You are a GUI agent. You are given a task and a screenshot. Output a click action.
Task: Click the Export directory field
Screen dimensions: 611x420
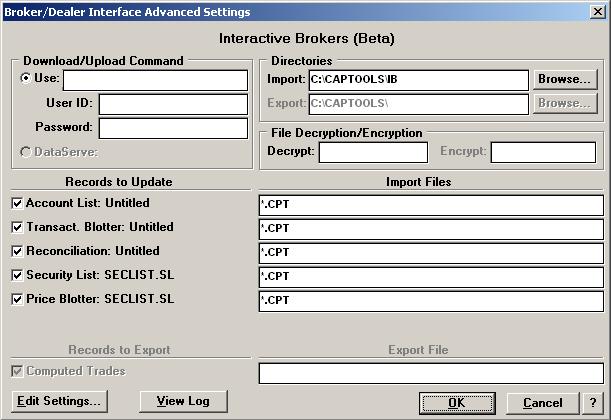click(419, 104)
